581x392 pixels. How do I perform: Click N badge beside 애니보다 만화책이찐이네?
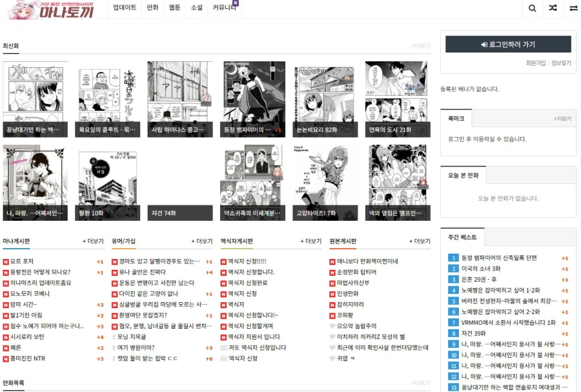click(x=332, y=262)
